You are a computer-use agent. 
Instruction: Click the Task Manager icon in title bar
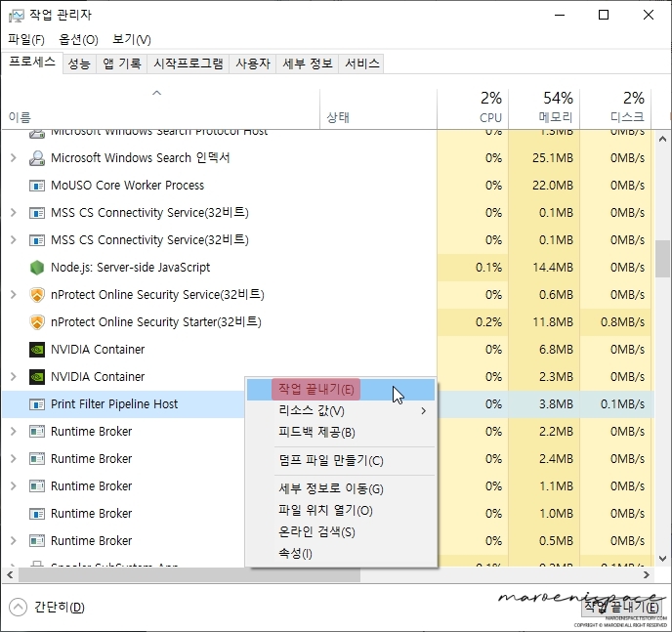point(17,16)
